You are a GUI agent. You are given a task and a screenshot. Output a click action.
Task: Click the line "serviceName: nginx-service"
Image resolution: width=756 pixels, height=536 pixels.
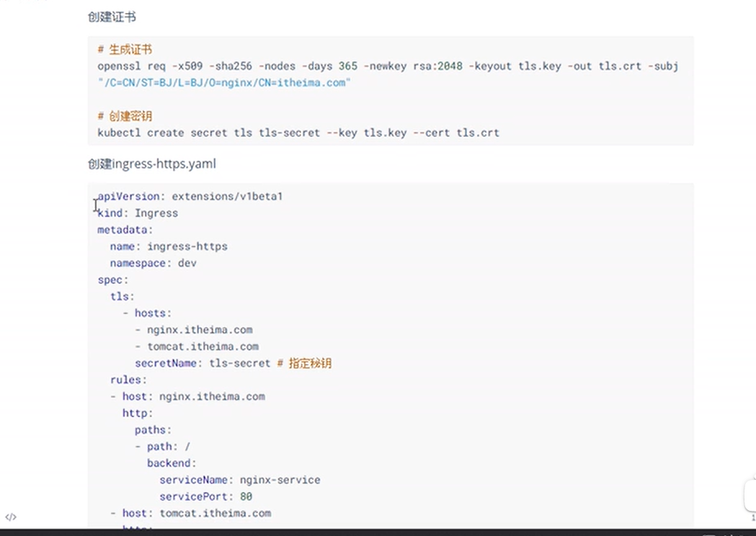click(x=240, y=480)
